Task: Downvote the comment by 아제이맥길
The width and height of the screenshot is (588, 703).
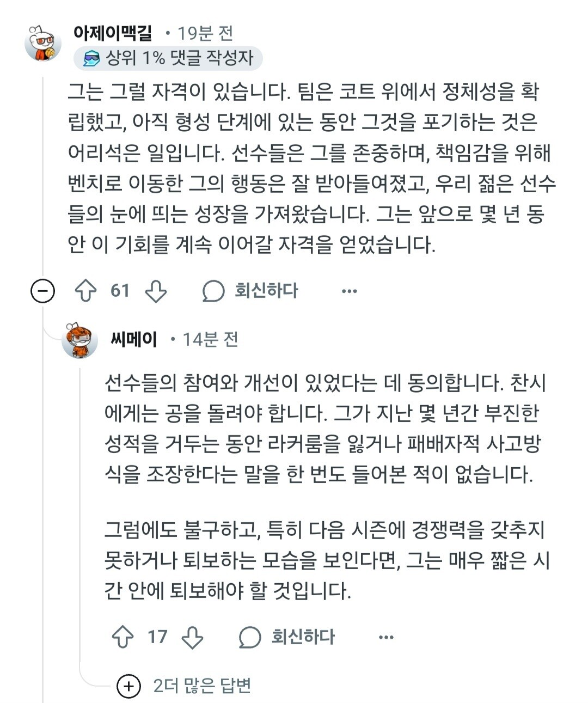Action: [156, 291]
